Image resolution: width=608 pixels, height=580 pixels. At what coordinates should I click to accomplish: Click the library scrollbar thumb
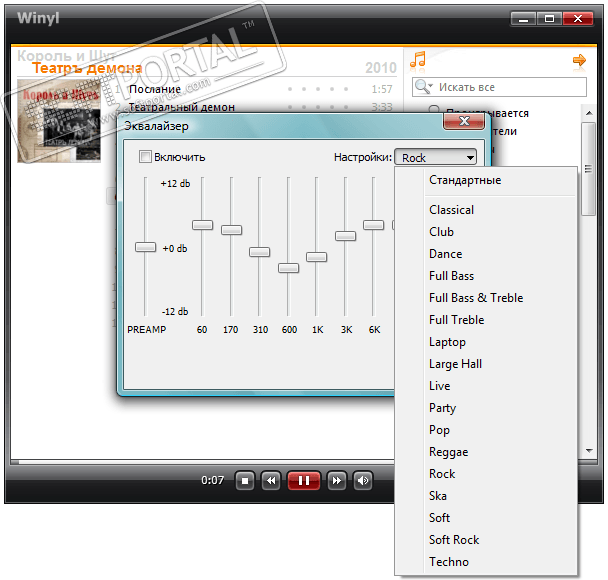pyautogui.click(x=589, y=169)
